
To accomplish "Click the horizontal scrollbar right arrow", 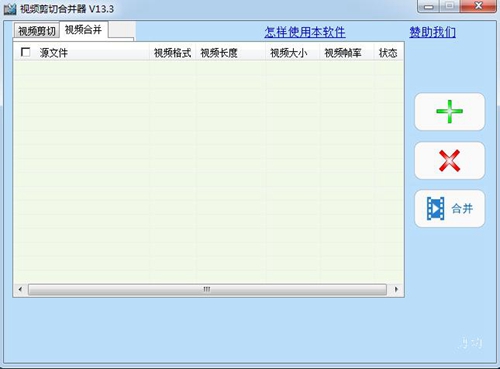I will [396, 289].
